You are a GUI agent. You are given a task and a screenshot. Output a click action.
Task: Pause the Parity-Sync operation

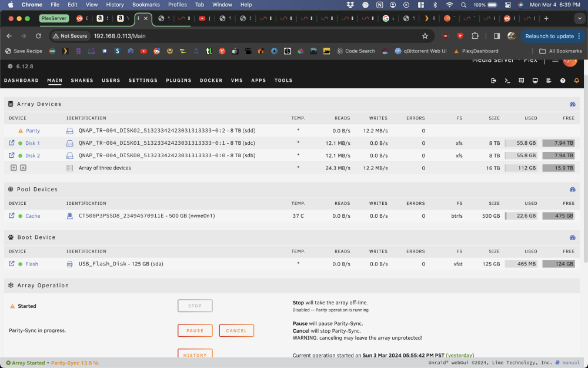(x=195, y=330)
